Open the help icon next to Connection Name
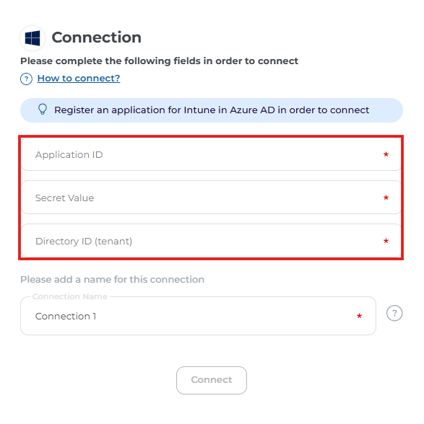This screenshot has width=424, height=424. point(394,313)
